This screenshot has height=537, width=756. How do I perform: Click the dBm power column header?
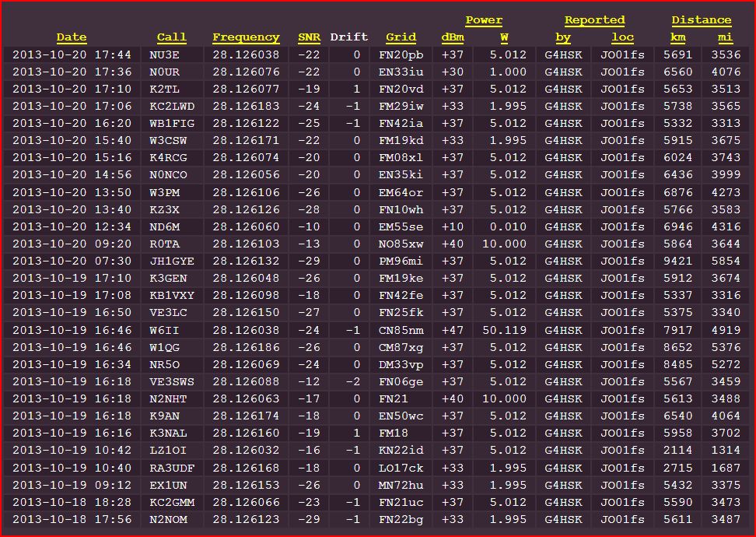point(452,37)
